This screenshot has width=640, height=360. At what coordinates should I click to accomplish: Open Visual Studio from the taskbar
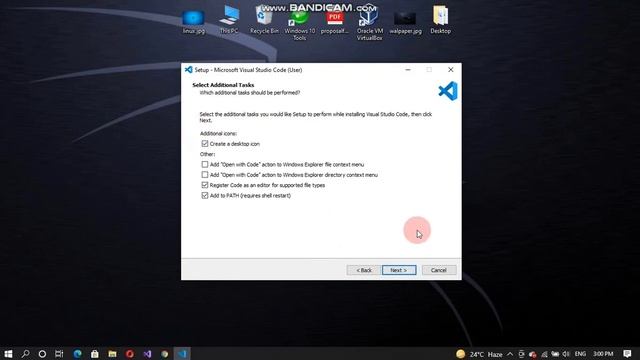pos(147,353)
